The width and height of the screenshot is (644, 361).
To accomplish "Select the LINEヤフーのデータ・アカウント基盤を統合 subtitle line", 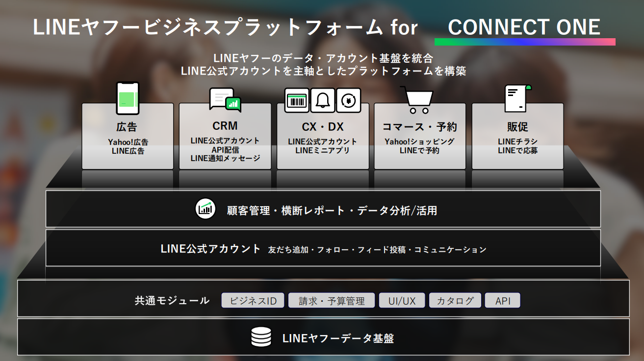I will pyautogui.click(x=323, y=58).
